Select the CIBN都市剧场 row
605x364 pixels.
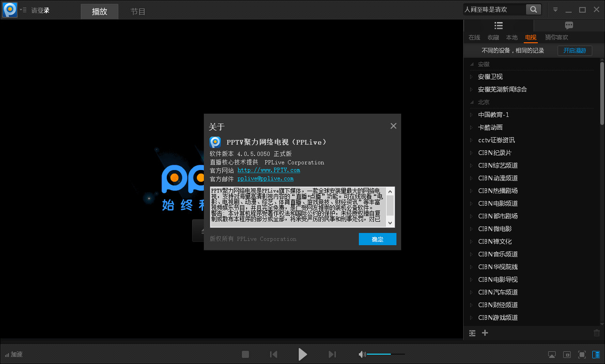[x=531, y=216]
